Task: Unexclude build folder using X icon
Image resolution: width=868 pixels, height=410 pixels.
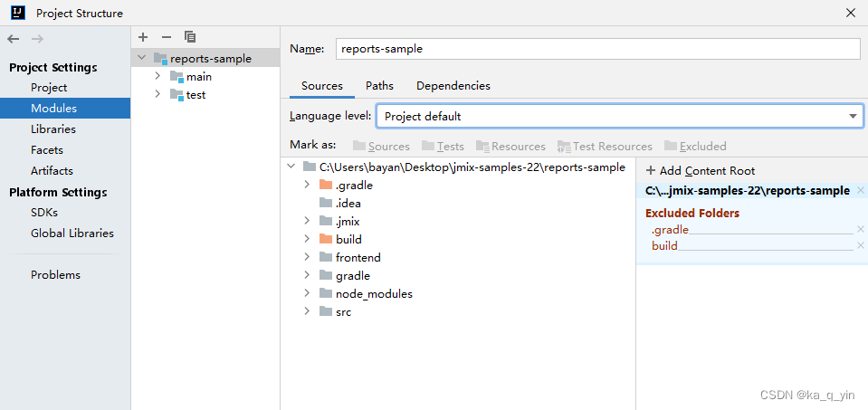Action: (x=860, y=245)
